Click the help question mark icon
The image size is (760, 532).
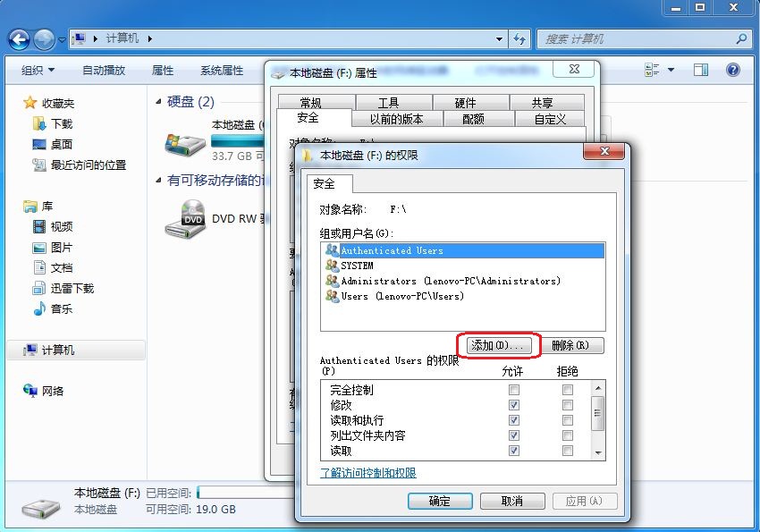(732, 70)
